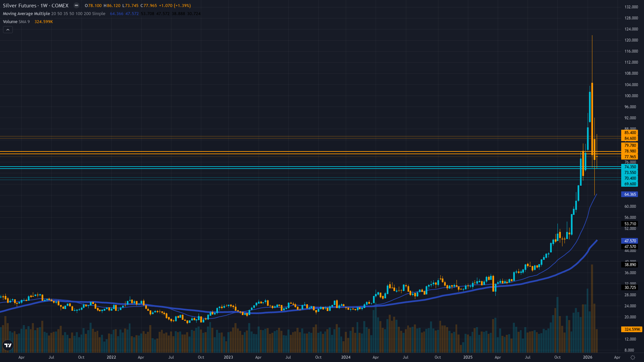Click the 77.965 current price label
644x362 pixels.
pyautogui.click(x=629, y=157)
